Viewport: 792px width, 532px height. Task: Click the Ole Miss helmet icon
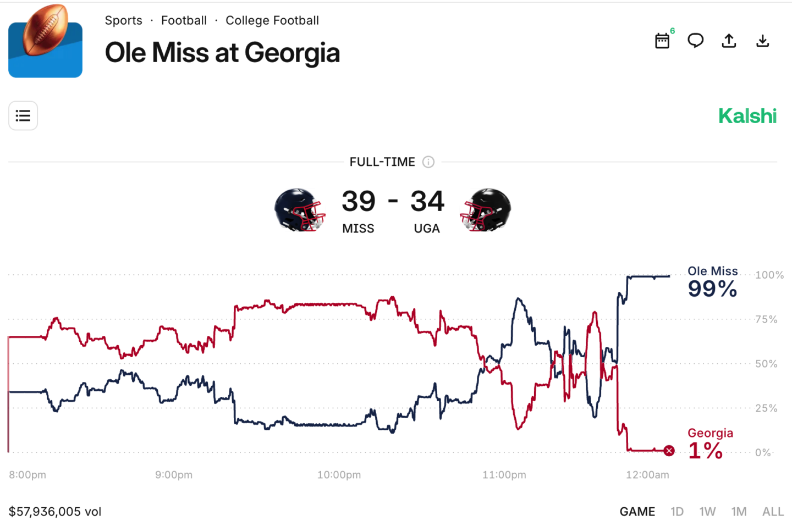tap(299, 210)
